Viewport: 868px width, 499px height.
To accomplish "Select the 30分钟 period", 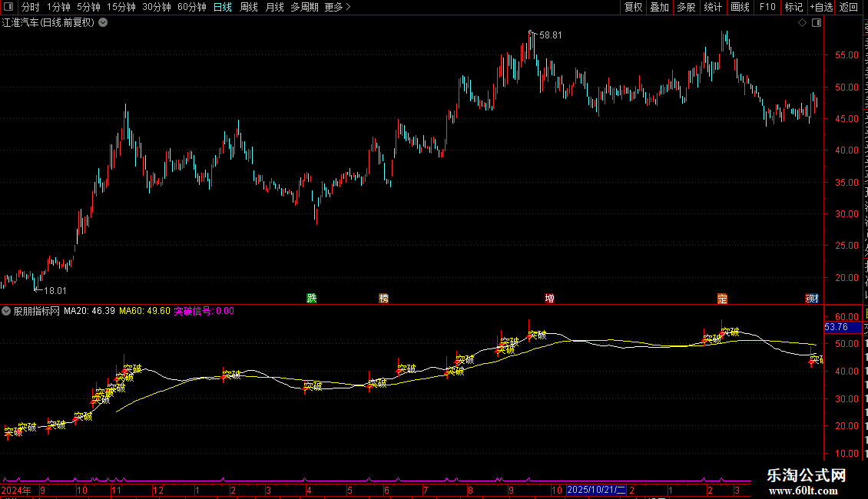I will [x=157, y=7].
